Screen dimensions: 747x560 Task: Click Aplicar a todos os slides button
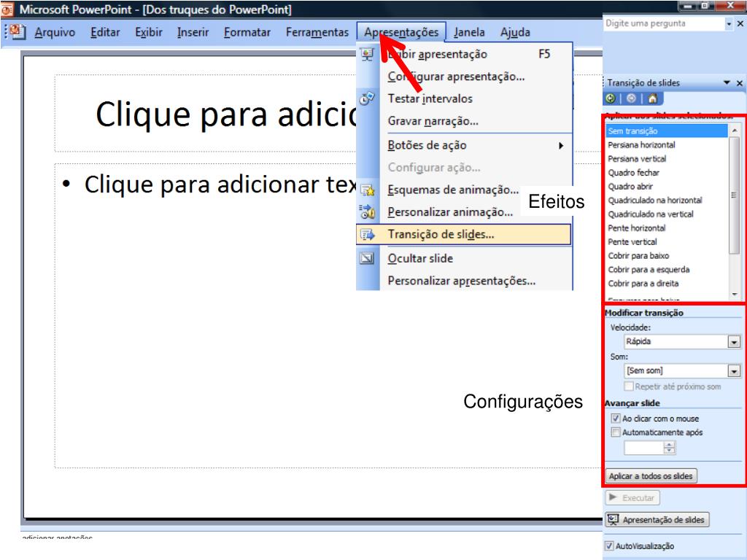pos(651,475)
